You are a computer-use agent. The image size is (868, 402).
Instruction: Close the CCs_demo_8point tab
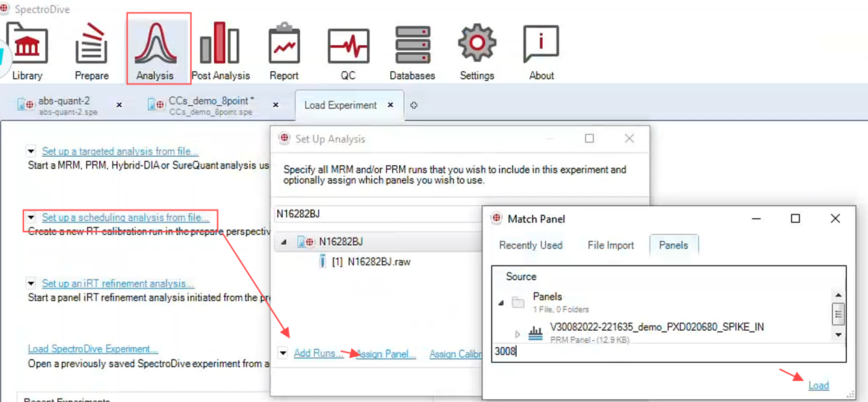(x=276, y=105)
